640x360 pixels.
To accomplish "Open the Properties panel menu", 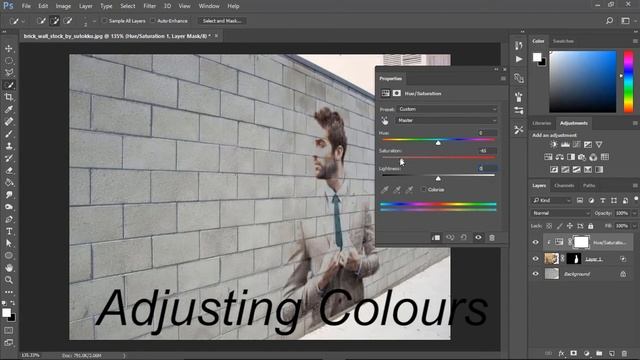I will 503,78.
